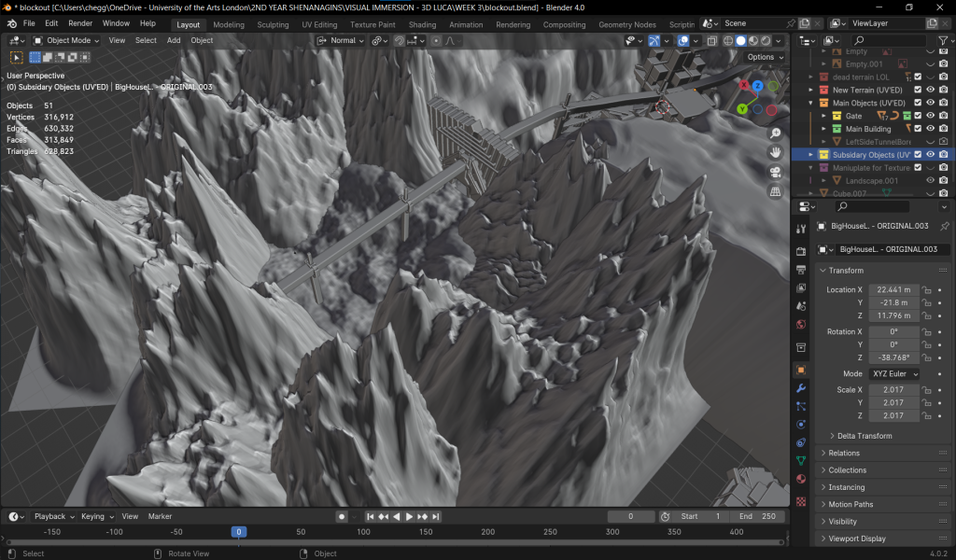Screen dimensions: 956x560
Task: Open the shading options dropdown arrow
Action: [779, 40]
